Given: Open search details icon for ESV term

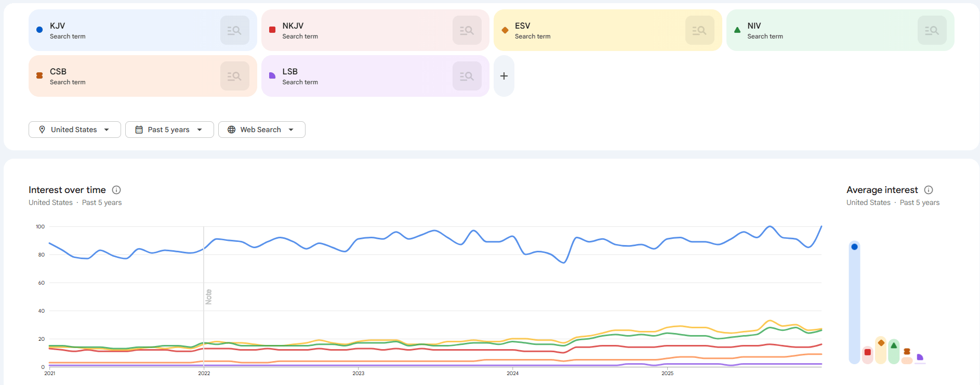Looking at the screenshot, I should point(699,30).
